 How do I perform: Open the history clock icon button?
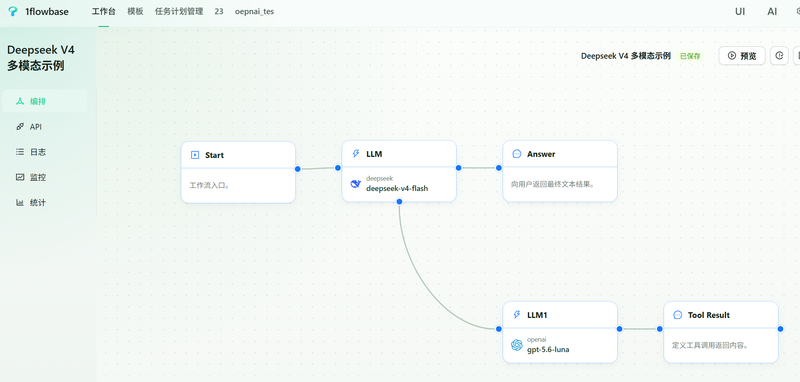click(x=779, y=56)
